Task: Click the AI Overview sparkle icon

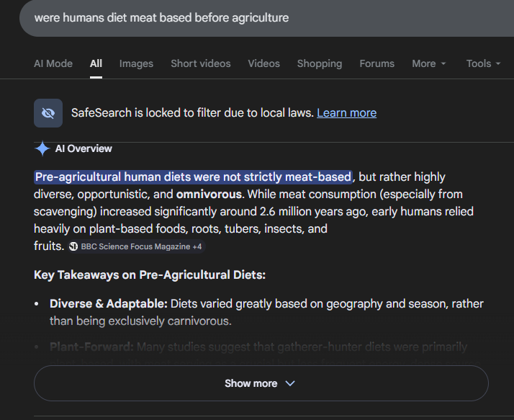Action: pos(42,149)
